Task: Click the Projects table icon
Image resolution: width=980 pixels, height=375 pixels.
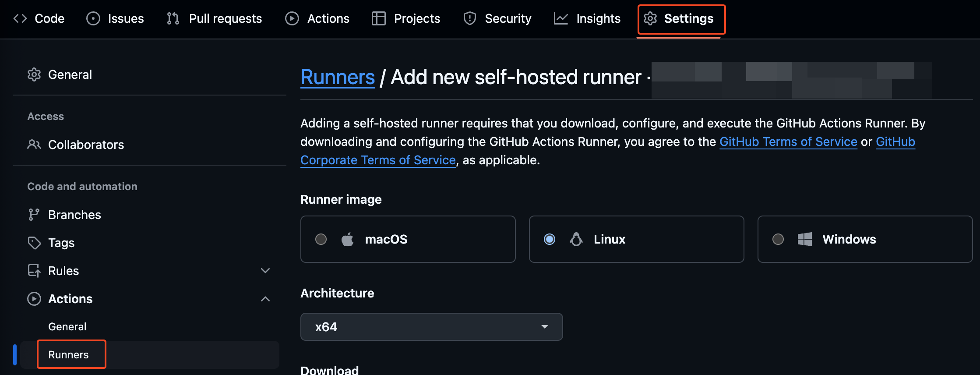Action: (x=379, y=18)
